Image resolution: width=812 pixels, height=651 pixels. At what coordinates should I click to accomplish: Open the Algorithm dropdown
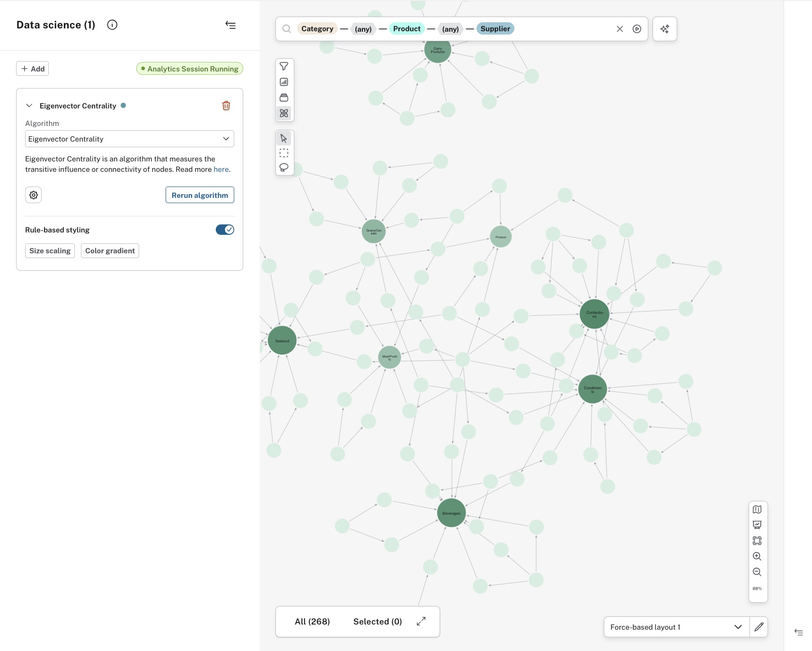[x=129, y=139]
